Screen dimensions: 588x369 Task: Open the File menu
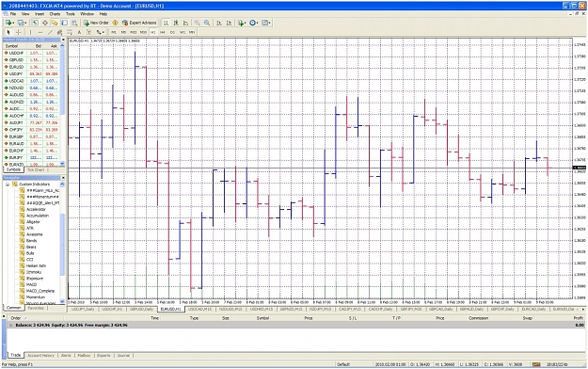13,14
